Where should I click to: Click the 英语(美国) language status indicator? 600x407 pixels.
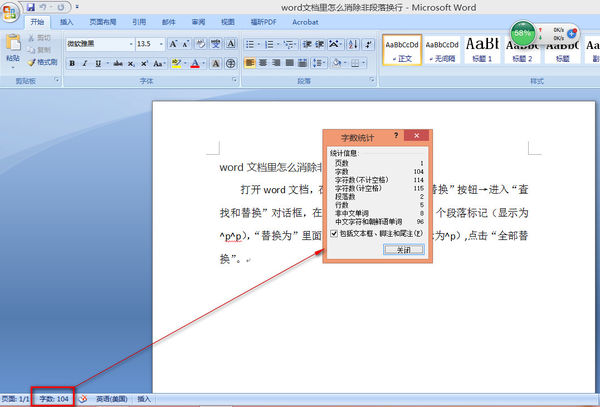[x=112, y=399]
